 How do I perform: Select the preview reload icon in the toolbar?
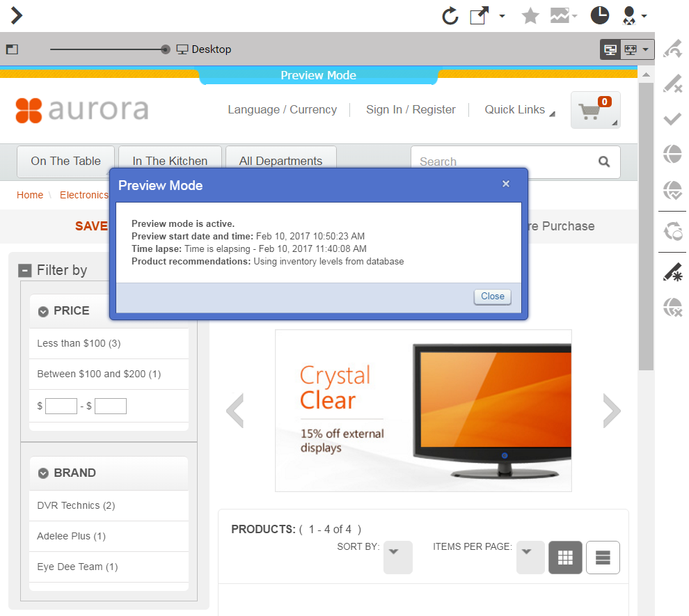450,15
